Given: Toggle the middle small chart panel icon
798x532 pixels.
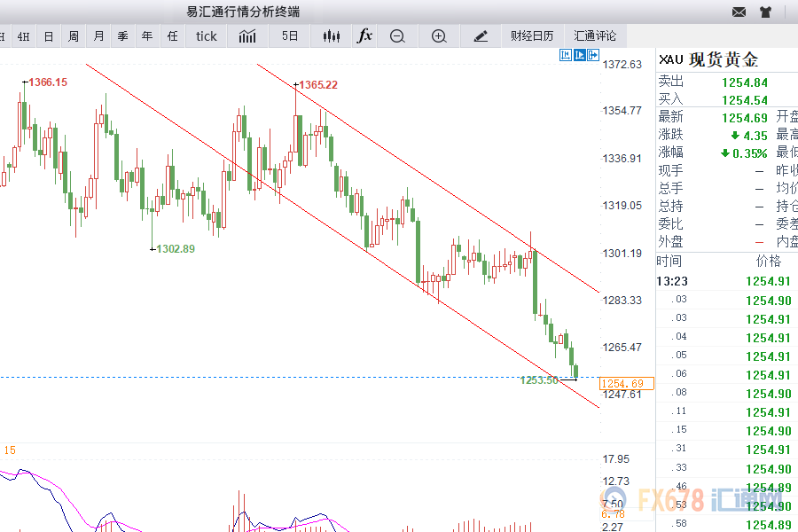Looking at the screenshot, I should tap(580, 55).
